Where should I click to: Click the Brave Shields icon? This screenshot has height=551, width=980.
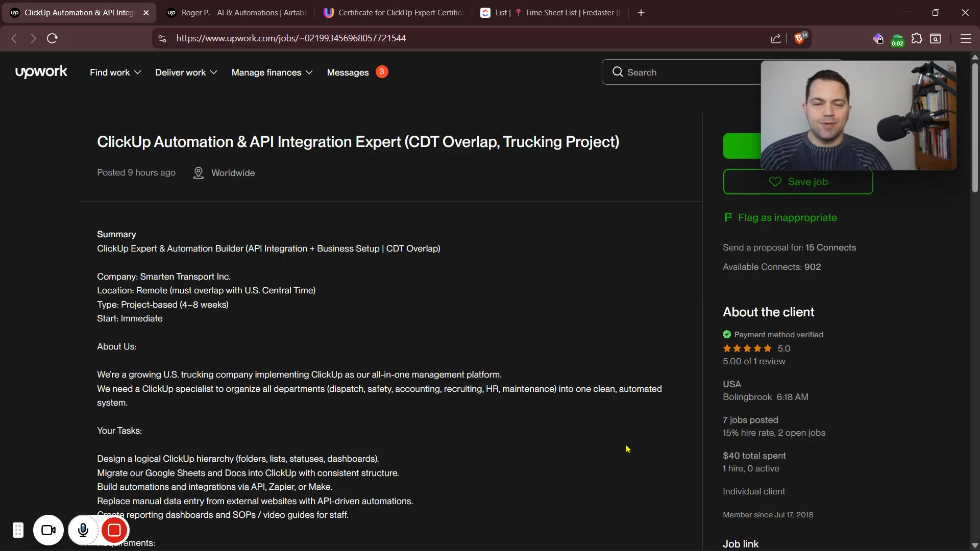point(800,38)
